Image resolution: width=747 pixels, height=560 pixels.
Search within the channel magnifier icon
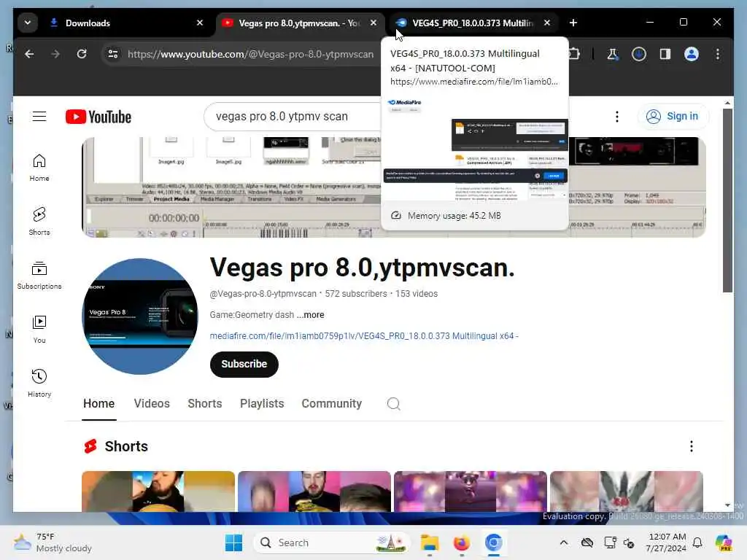393,404
